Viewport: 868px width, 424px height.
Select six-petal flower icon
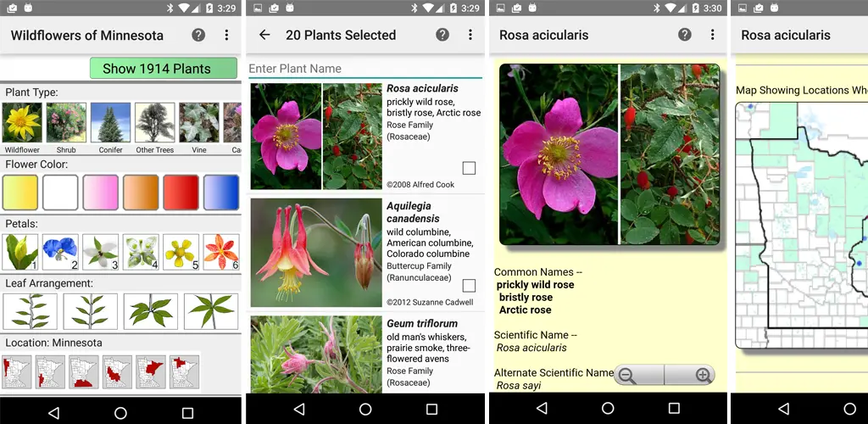tap(221, 252)
